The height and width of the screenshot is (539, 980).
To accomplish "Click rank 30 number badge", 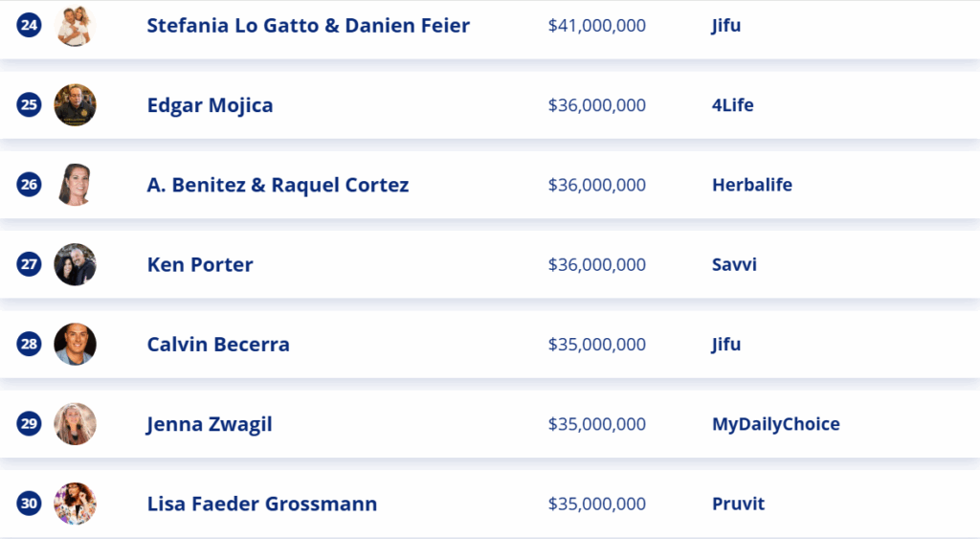I will pos(29,504).
